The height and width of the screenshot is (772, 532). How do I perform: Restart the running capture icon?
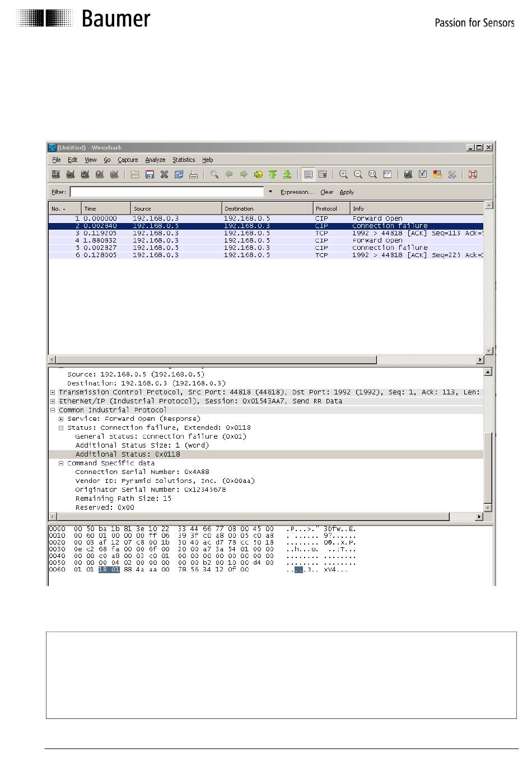(114, 174)
